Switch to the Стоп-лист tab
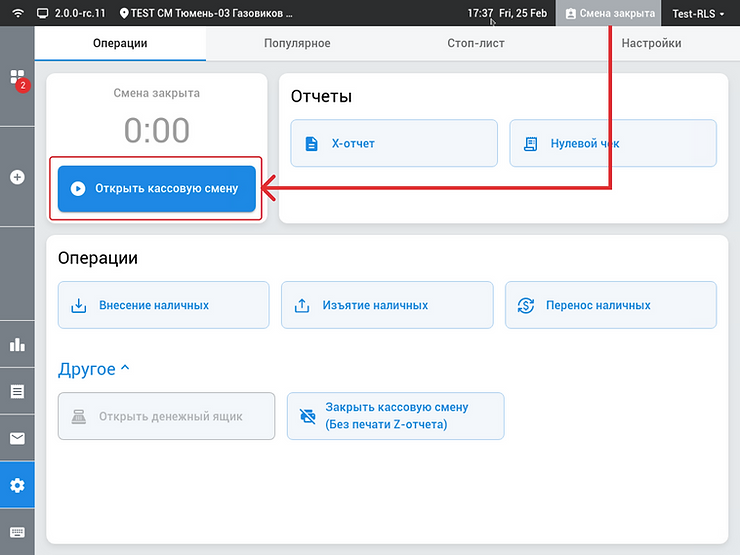740x555 pixels. (476, 43)
